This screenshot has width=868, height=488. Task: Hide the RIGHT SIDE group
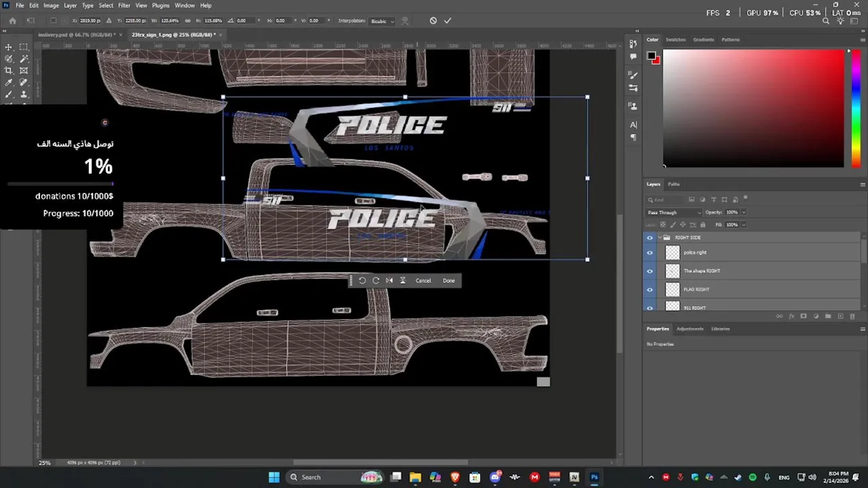[650, 238]
